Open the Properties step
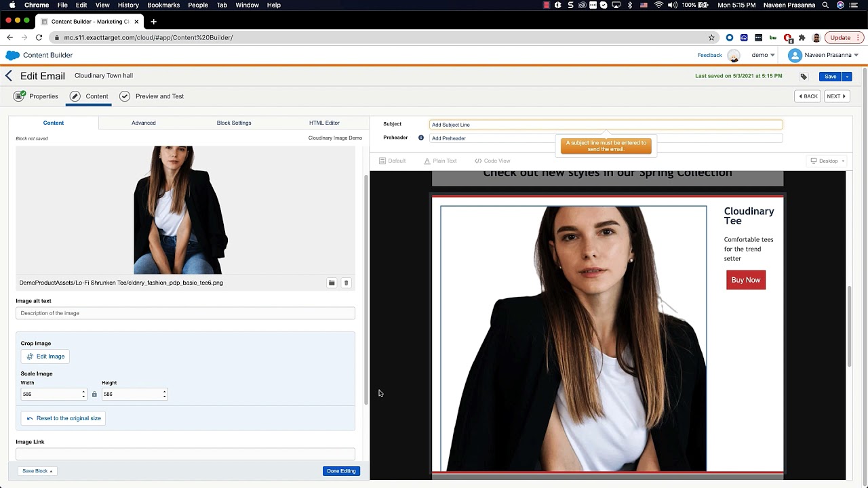The width and height of the screenshot is (868, 488). click(36, 96)
